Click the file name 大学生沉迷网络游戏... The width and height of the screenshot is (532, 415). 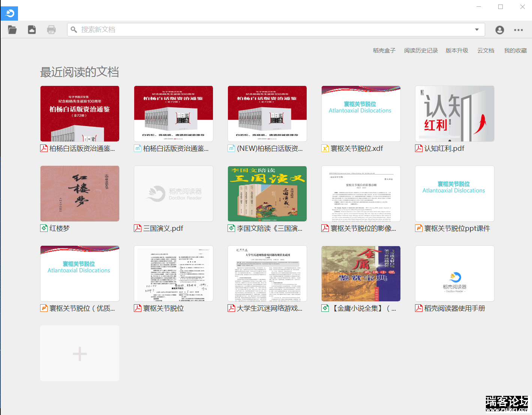(x=270, y=308)
